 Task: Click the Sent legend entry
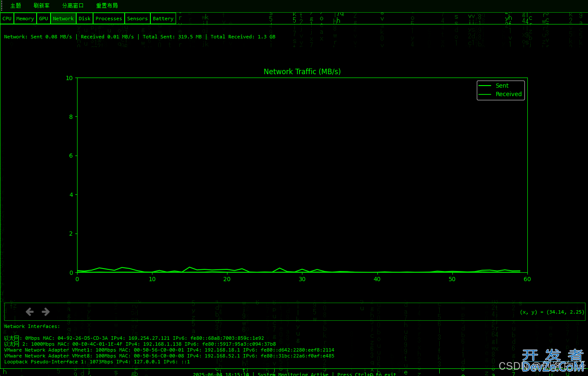494,86
